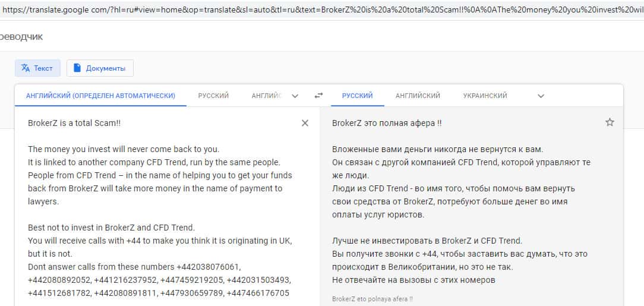
Task: Focus the browser address bar URL
Action: pos(321,9)
